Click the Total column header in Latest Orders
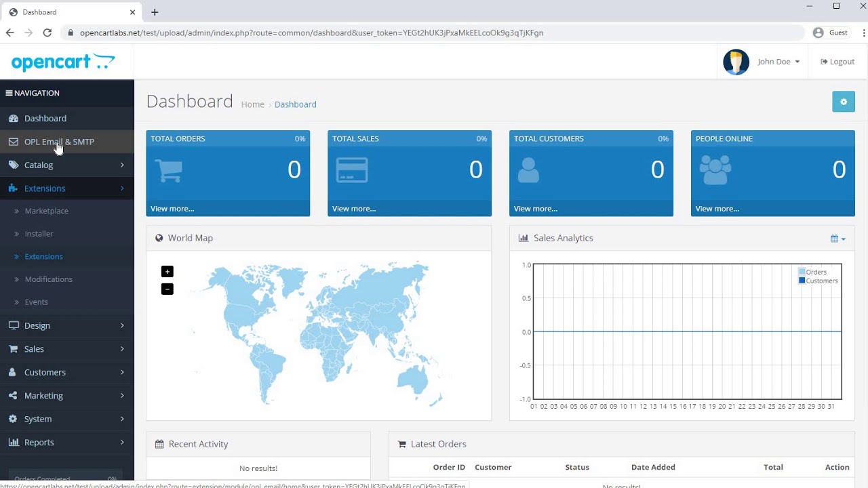The image size is (868, 488). tap(773, 467)
